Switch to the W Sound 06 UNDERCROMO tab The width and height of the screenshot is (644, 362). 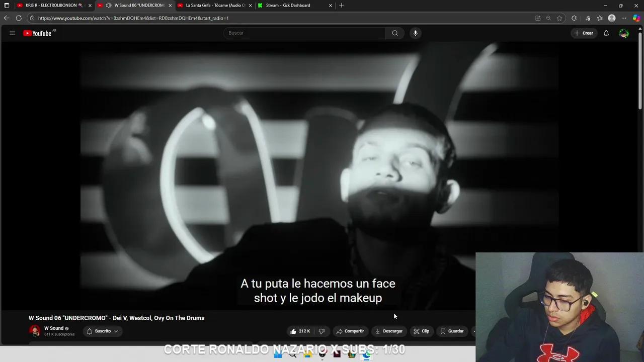click(135, 6)
